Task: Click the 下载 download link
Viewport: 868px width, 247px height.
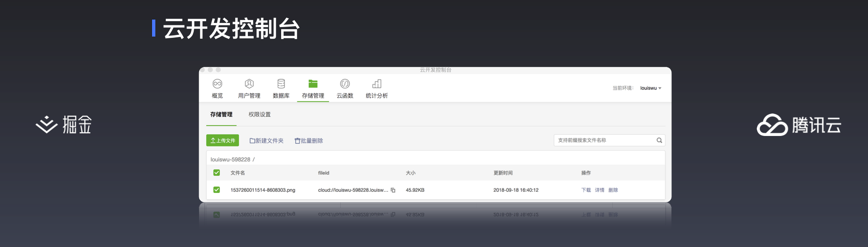Action: pos(586,190)
